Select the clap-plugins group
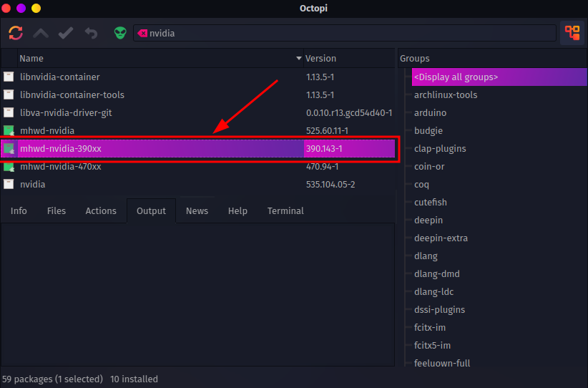Viewport: 588px width, 388px height. click(440, 149)
